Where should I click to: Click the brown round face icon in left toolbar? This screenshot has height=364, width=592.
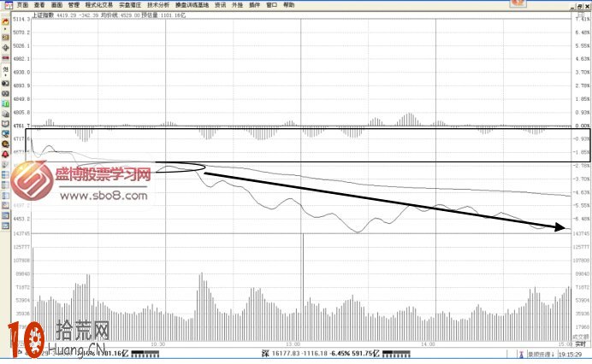coord(5,144)
